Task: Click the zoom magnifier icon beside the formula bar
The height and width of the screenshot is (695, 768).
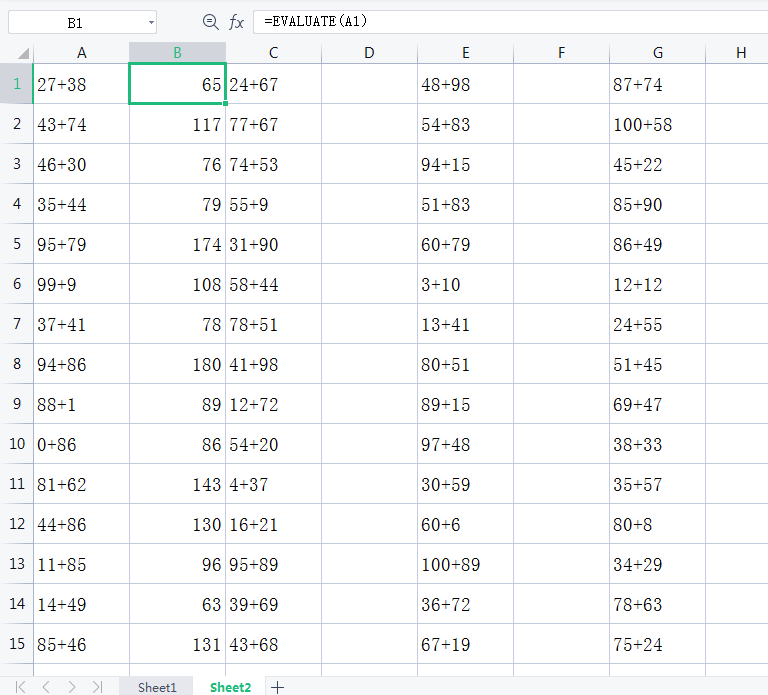Action: click(x=211, y=22)
